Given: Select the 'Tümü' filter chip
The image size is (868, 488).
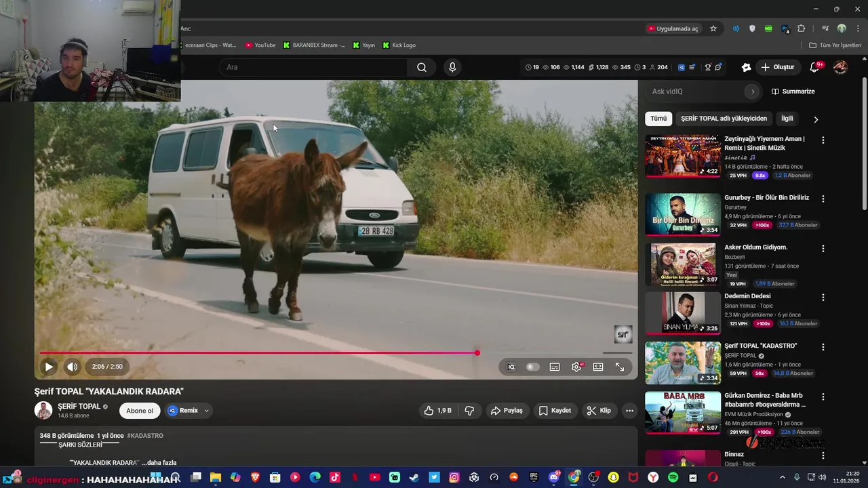Looking at the screenshot, I should point(658,119).
